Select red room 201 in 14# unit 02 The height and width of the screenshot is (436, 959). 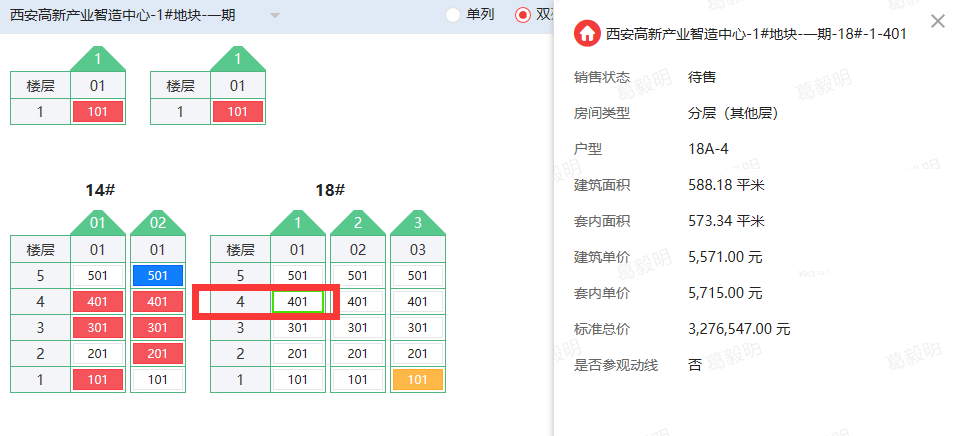tap(157, 353)
